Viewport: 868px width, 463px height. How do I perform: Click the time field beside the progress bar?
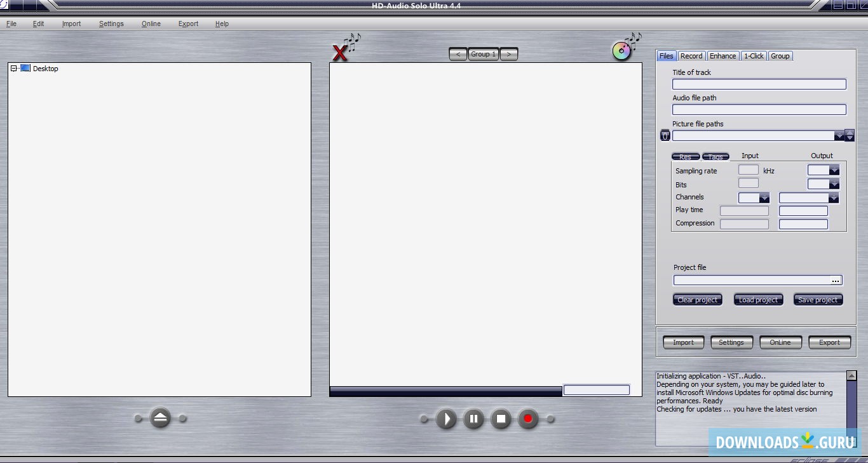pyautogui.click(x=597, y=390)
